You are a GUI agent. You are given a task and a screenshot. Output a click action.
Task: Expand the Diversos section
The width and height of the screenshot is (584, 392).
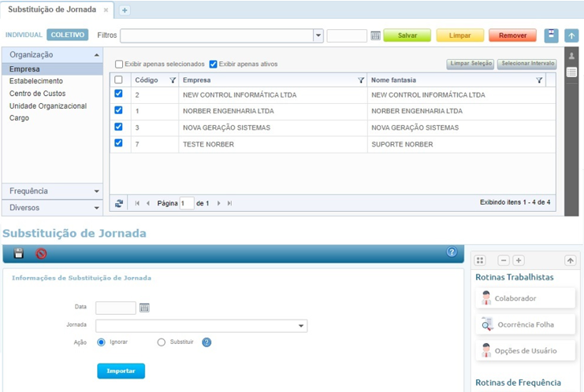tap(52, 208)
